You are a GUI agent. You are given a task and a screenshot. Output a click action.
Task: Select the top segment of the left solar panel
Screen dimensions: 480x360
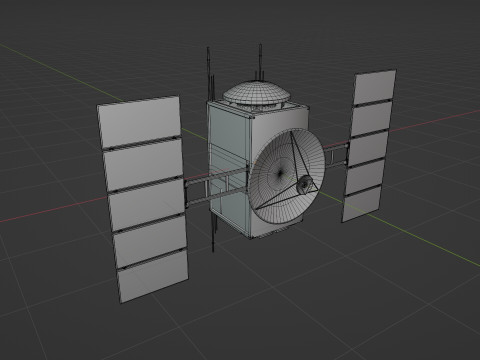tap(139, 122)
